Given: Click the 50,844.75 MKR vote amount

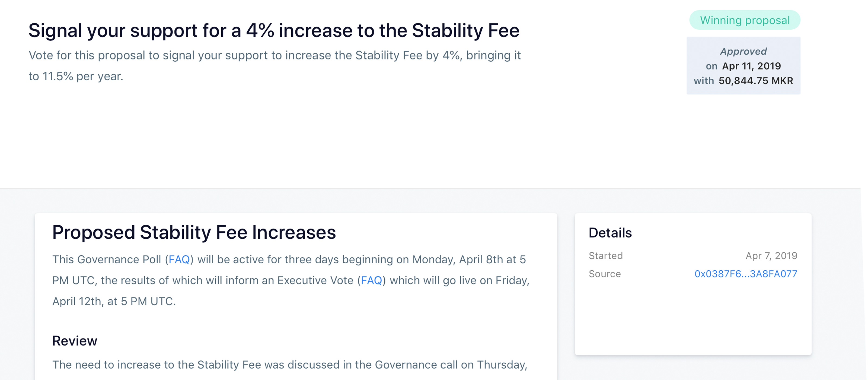Looking at the screenshot, I should [x=755, y=81].
